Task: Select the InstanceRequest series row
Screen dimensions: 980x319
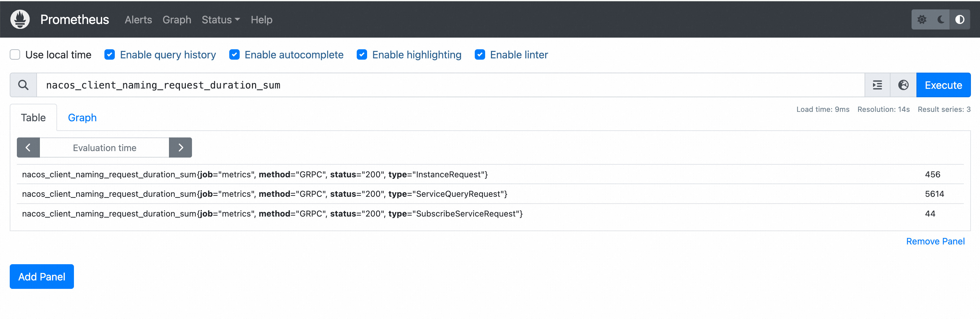Action: click(490, 174)
